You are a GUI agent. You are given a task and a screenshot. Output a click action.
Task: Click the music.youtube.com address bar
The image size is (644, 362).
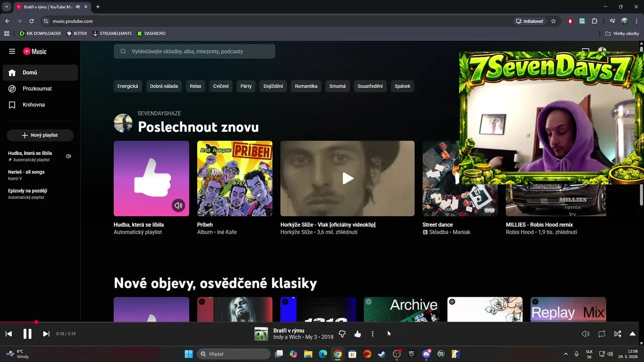point(277,21)
